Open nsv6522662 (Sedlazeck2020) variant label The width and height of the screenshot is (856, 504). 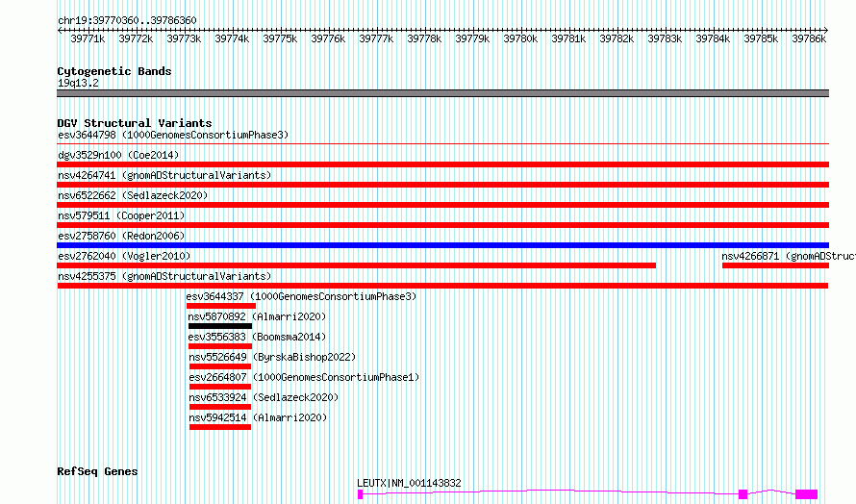(133, 195)
